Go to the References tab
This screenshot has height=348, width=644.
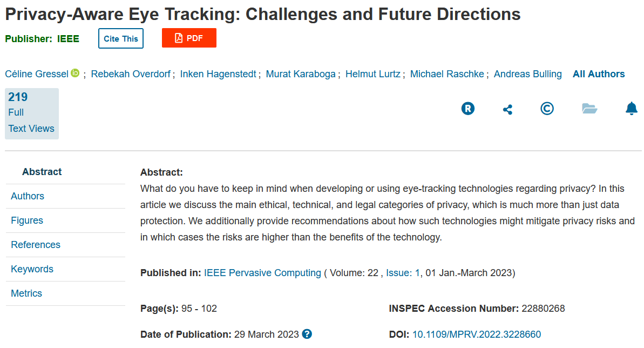coord(36,245)
